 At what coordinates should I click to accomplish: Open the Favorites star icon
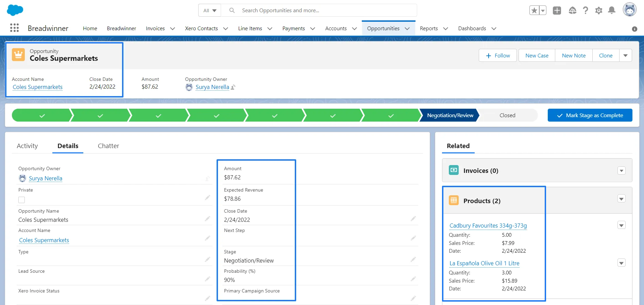[x=534, y=11]
